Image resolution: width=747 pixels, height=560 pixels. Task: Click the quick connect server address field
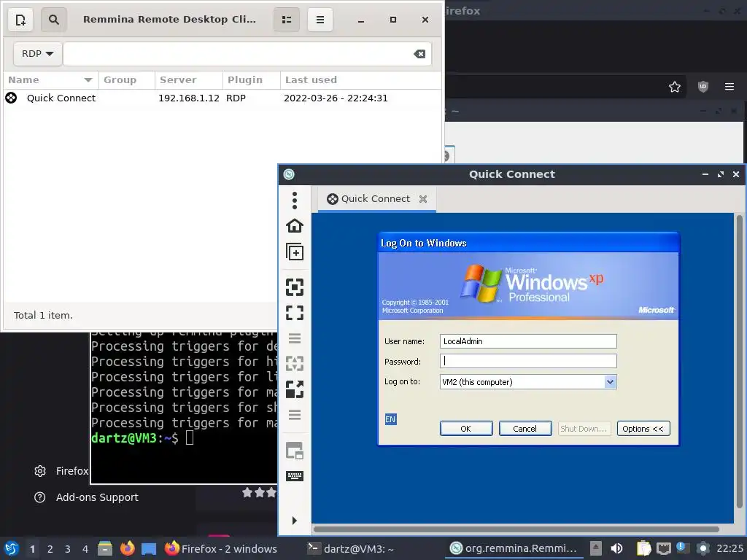click(239, 54)
